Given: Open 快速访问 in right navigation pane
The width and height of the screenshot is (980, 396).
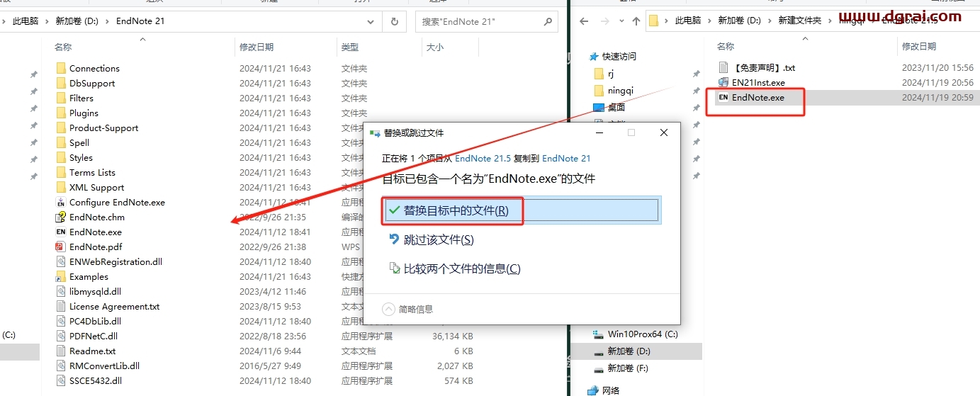Looking at the screenshot, I should pyautogui.click(x=619, y=56).
